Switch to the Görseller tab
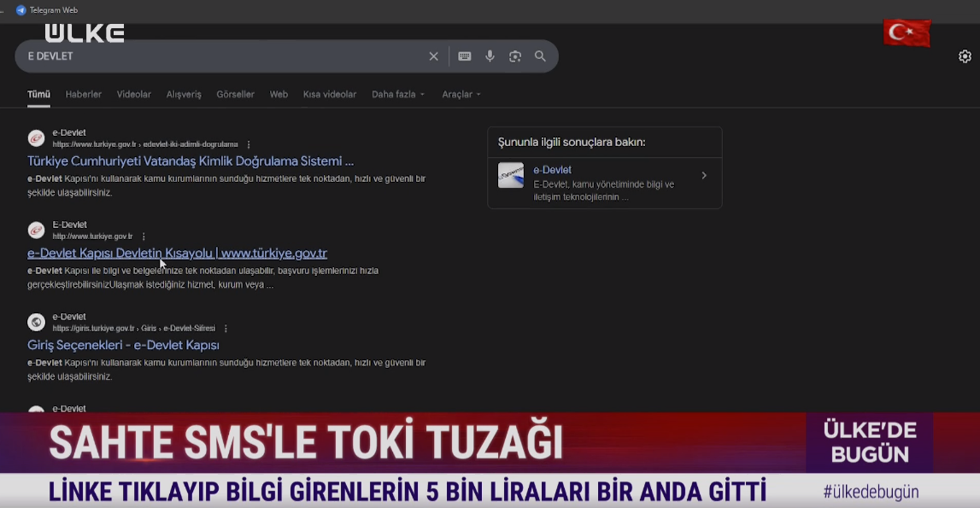Viewport: 980px width, 508px height. tap(235, 95)
